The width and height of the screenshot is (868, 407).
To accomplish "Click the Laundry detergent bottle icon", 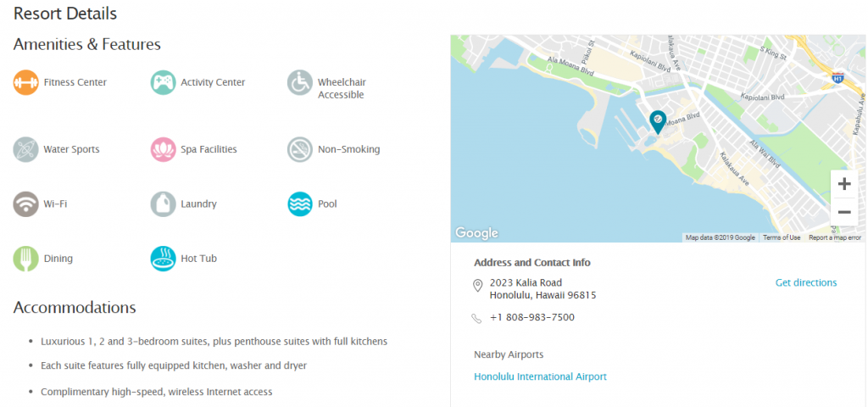I will [x=164, y=203].
